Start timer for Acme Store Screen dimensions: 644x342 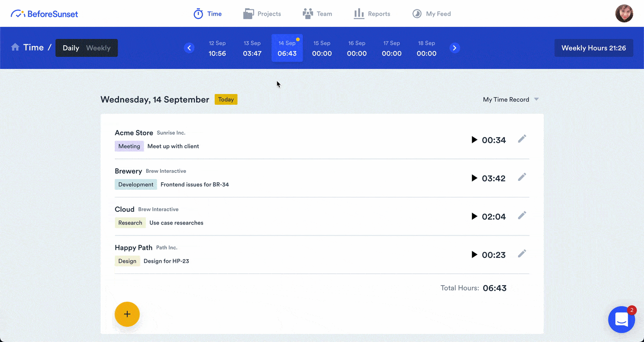point(475,140)
